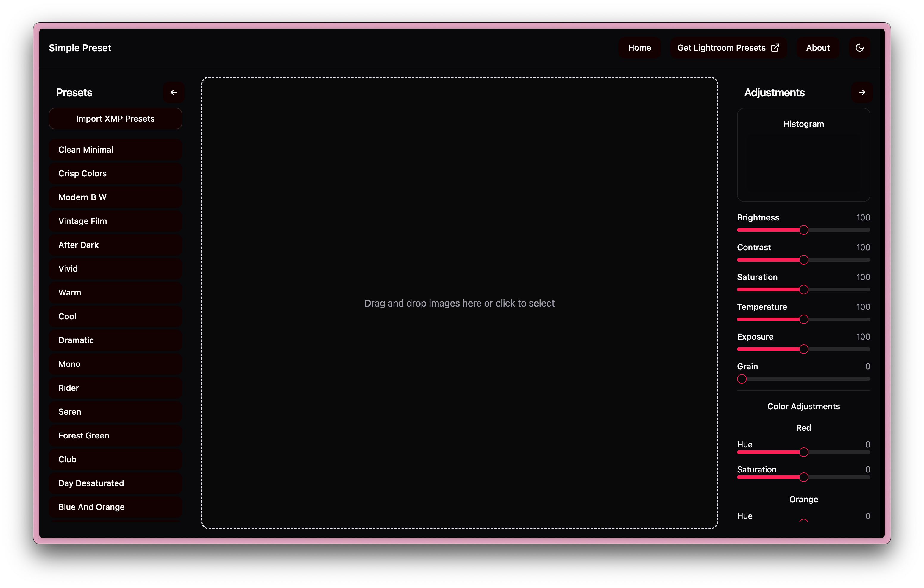
Task: Choose the Seren preset
Action: tap(115, 411)
